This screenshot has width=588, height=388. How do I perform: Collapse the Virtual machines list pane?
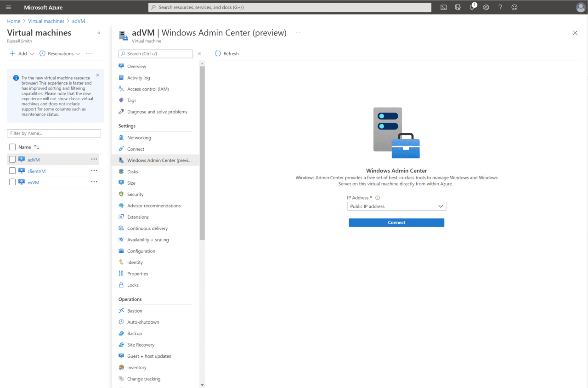[x=99, y=33]
